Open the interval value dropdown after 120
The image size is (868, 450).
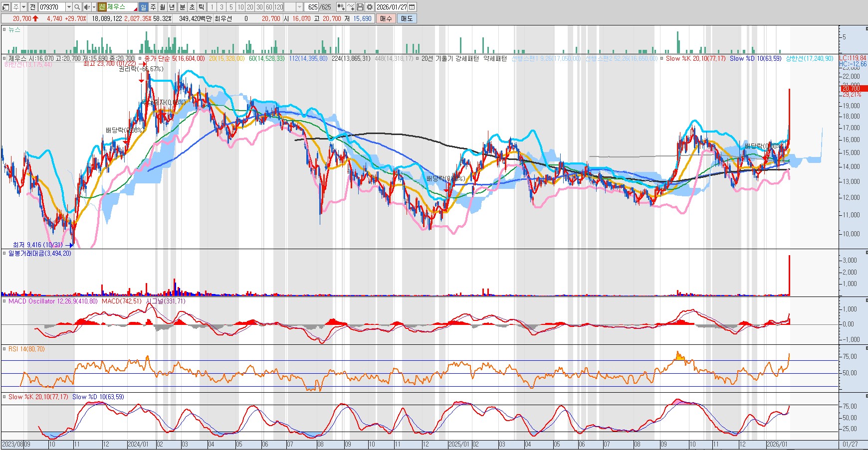pos(299,7)
